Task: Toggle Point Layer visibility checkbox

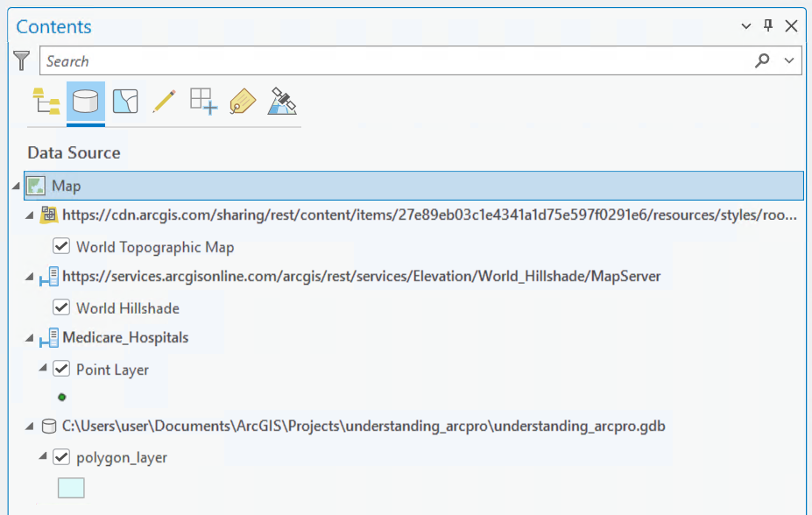Action: tap(61, 369)
